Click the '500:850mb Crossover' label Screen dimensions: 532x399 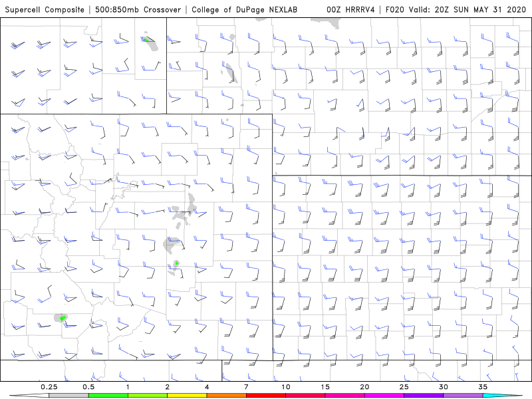coord(138,9)
